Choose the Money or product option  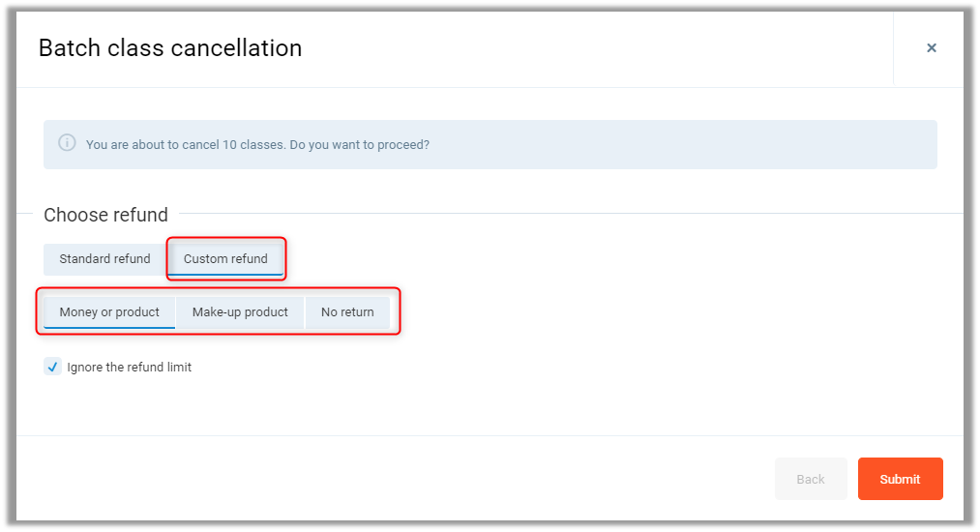point(109,312)
